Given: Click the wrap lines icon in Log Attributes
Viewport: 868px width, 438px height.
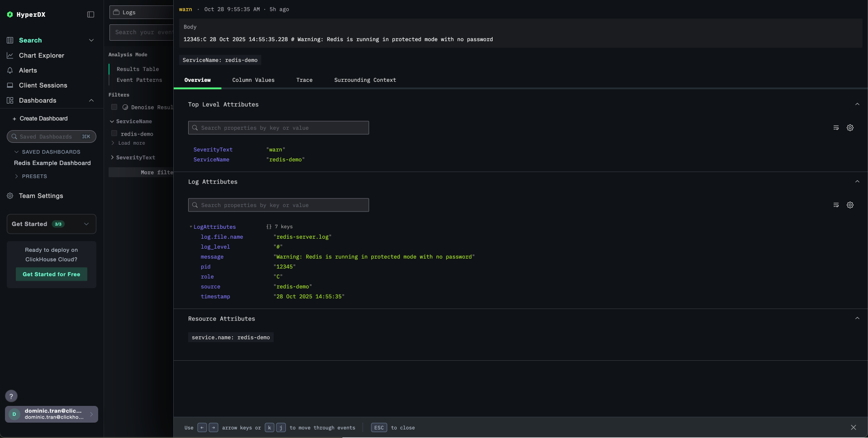Looking at the screenshot, I should [x=836, y=205].
